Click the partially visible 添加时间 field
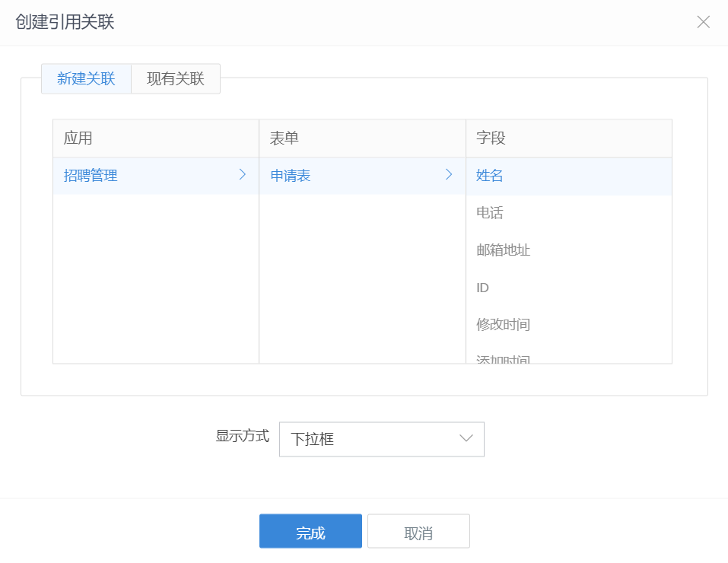Screen dimensions: 728x563 503,359
